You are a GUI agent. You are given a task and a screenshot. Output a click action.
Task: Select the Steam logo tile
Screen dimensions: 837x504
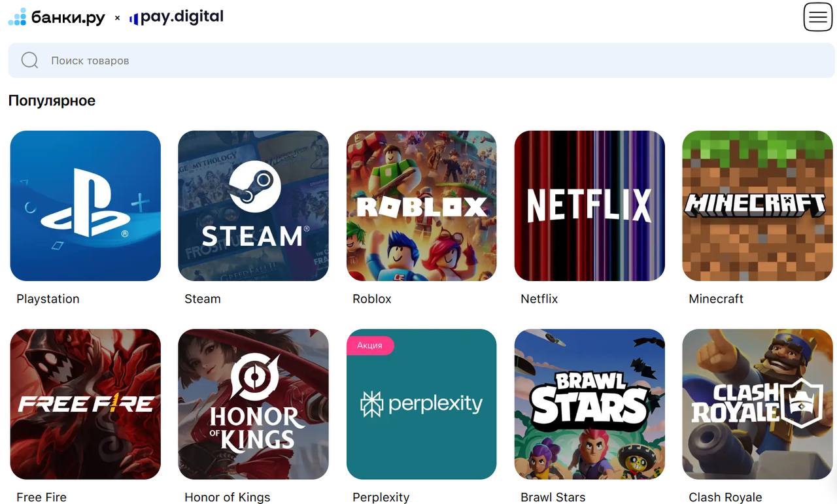pos(254,206)
